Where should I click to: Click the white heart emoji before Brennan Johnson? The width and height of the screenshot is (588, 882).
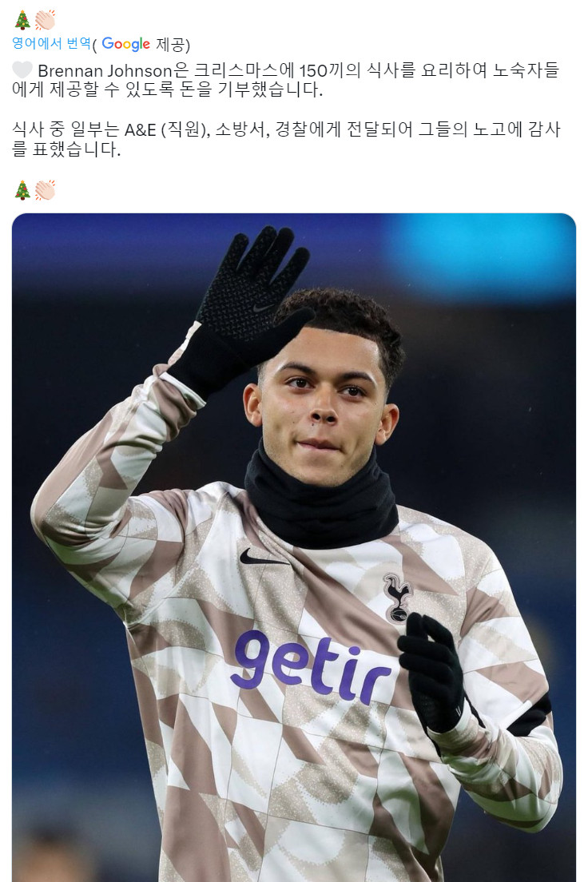coord(22,70)
